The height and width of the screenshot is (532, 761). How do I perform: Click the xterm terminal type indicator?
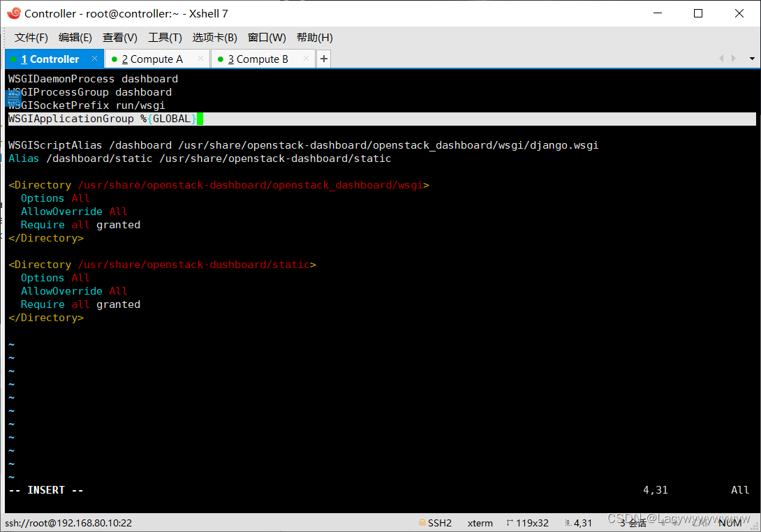click(x=480, y=522)
